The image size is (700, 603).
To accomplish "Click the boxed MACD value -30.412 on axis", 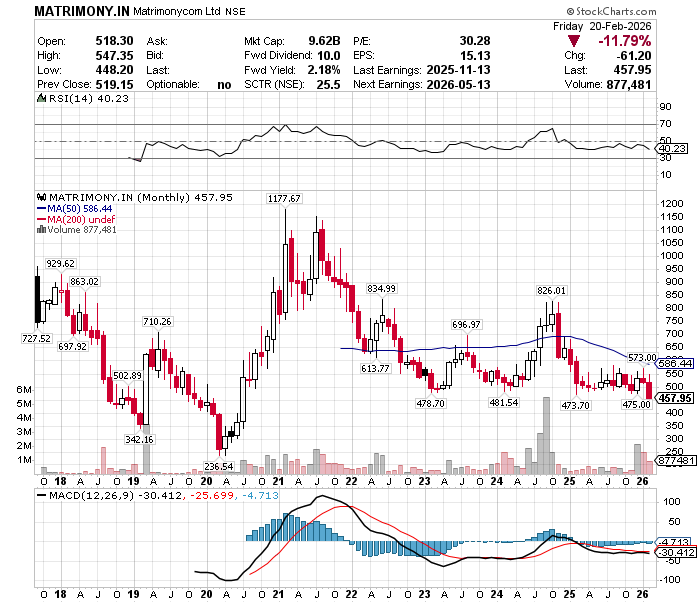I will [x=677, y=553].
